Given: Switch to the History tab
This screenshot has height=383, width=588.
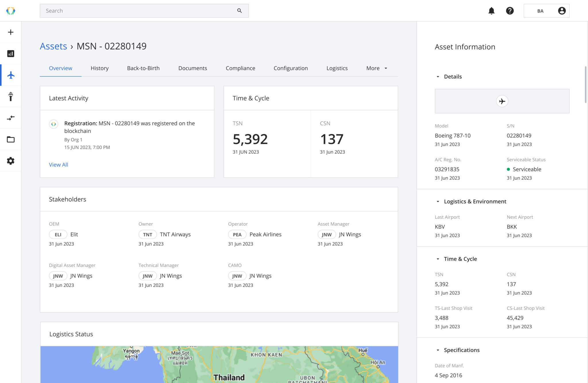Looking at the screenshot, I should (x=100, y=68).
